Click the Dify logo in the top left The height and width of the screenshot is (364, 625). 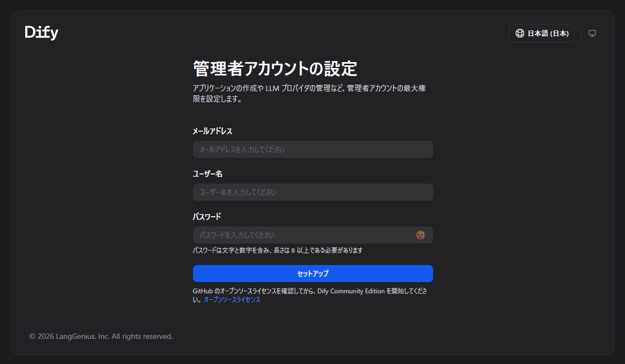(42, 32)
